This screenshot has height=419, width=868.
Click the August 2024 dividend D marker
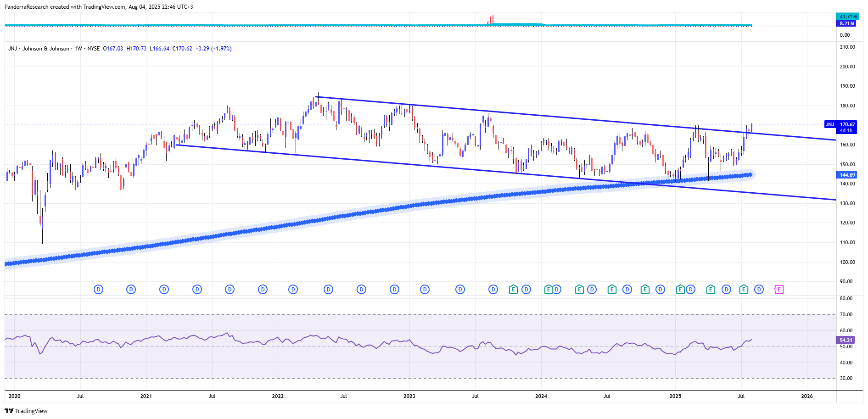tap(627, 290)
